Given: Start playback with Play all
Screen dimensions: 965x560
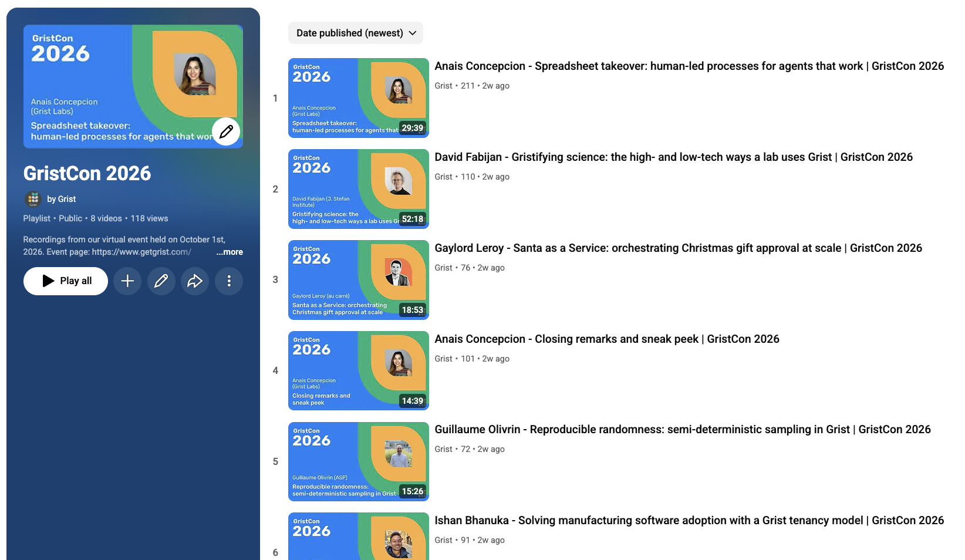Looking at the screenshot, I should coord(66,281).
